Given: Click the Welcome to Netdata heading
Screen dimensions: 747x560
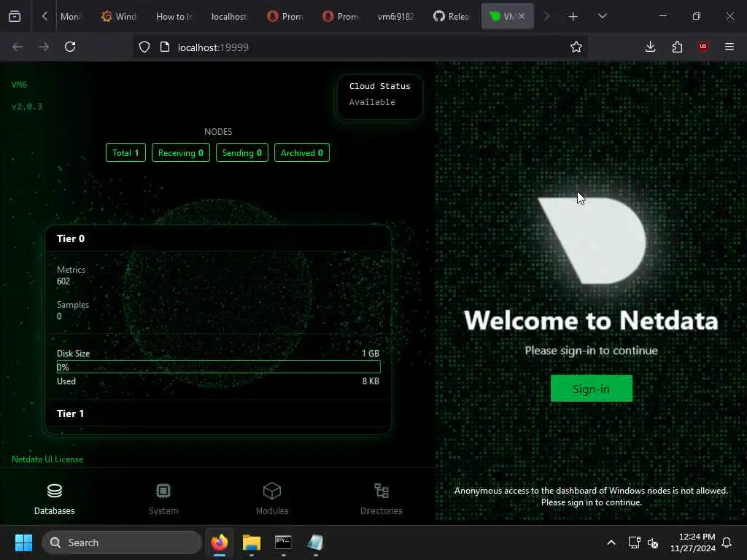Looking at the screenshot, I should [591, 321].
